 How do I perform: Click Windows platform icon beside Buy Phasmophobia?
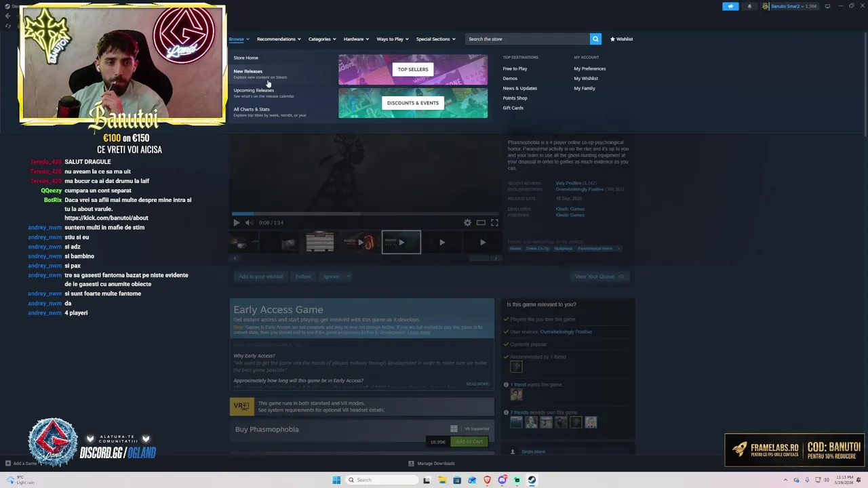pos(454,428)
